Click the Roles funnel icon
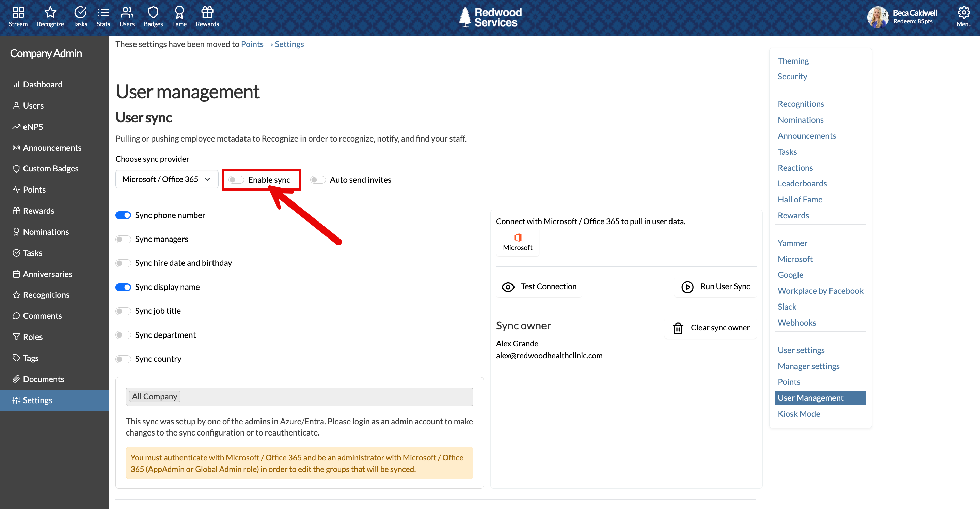980x509 pixels. click(16, 337)
